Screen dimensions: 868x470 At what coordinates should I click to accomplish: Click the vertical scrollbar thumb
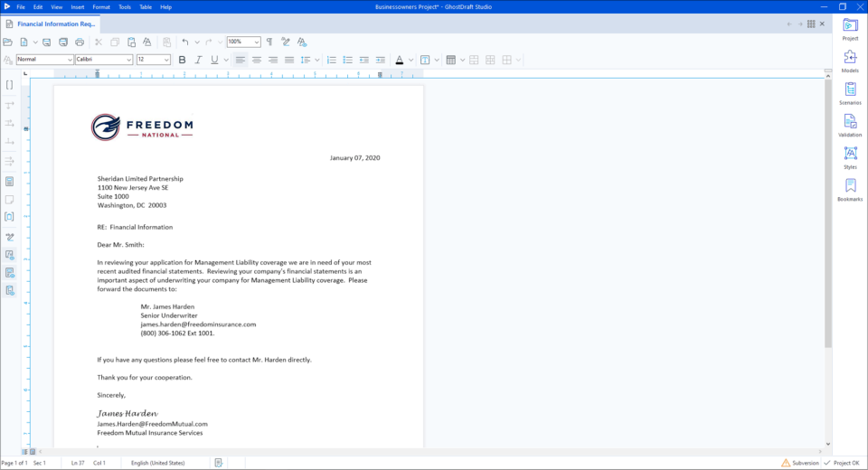tap(828, 213)
